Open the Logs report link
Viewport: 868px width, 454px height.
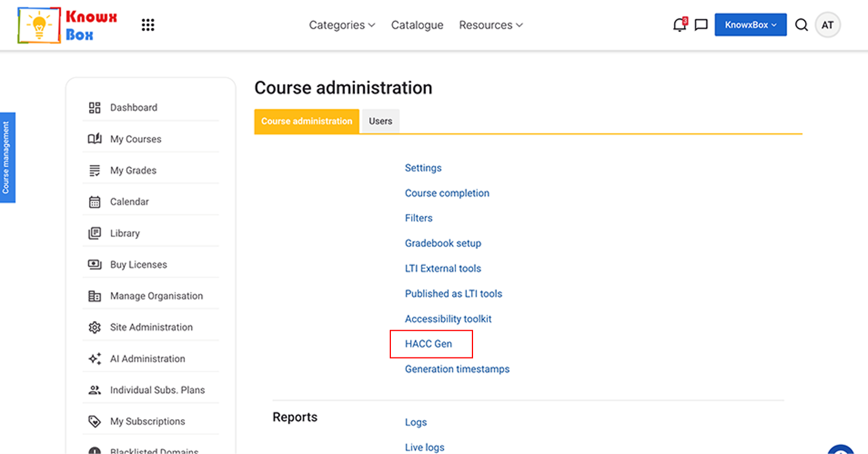coord(416,423)
